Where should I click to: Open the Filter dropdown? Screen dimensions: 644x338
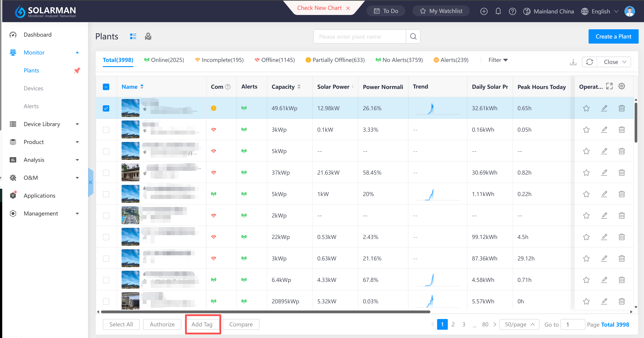coord(498,60)
